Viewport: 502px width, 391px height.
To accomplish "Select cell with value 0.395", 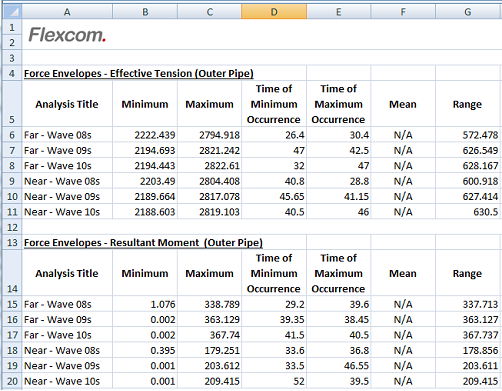I will point(145,350).
